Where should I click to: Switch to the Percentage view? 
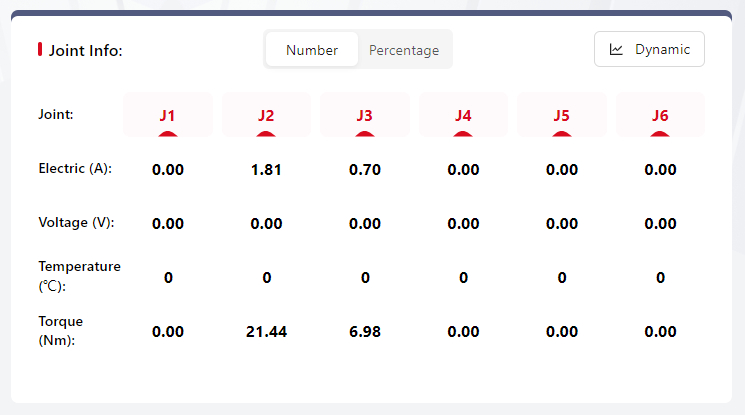point(404,50)
